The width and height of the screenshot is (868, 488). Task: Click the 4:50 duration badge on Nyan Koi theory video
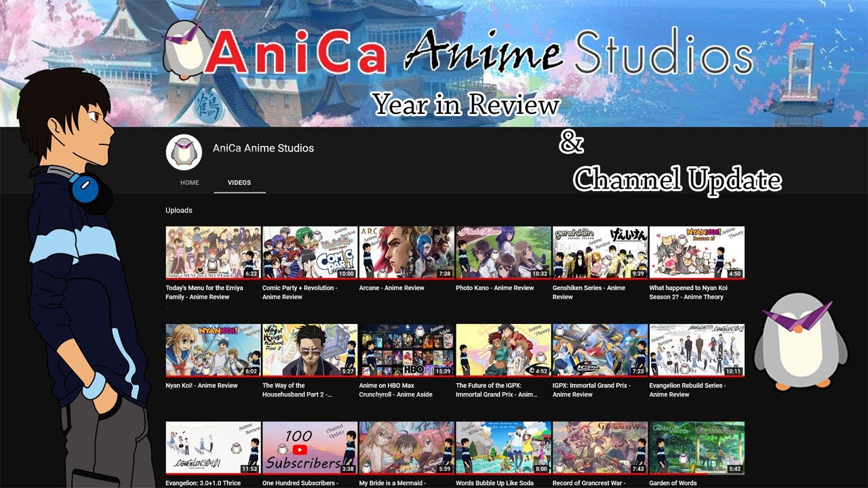tap(735, 274)
